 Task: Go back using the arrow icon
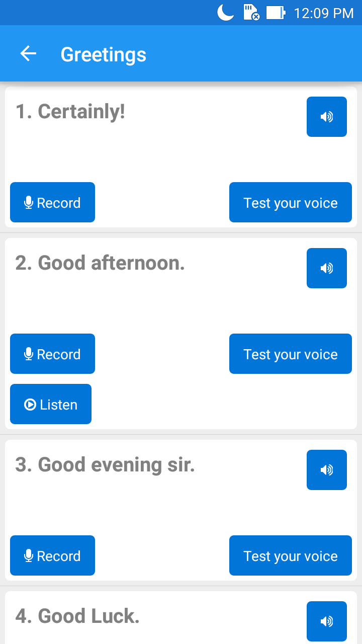(28, 54)
